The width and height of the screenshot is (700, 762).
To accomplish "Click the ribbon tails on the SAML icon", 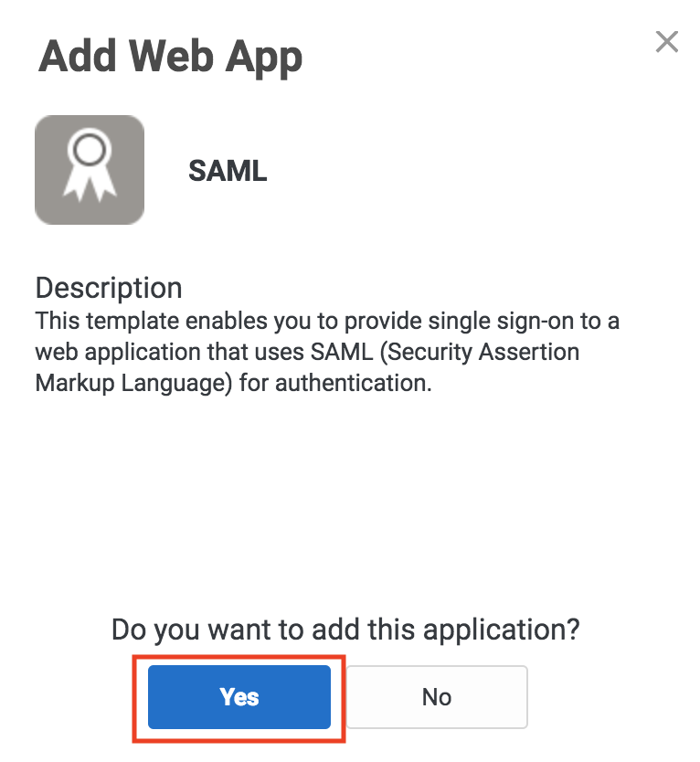I will tap(90, 186).
